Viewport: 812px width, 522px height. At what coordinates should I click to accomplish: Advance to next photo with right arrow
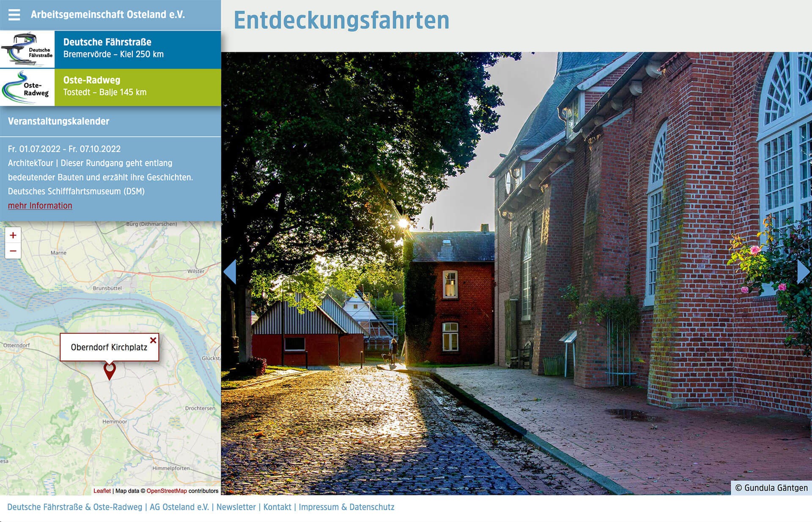click(x=803, y=272)
